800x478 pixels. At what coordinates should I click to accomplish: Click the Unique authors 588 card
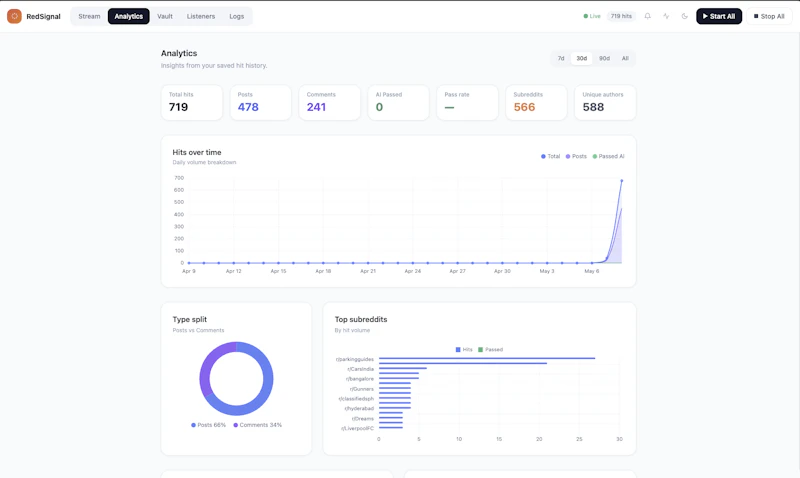(x=605, y=103)
